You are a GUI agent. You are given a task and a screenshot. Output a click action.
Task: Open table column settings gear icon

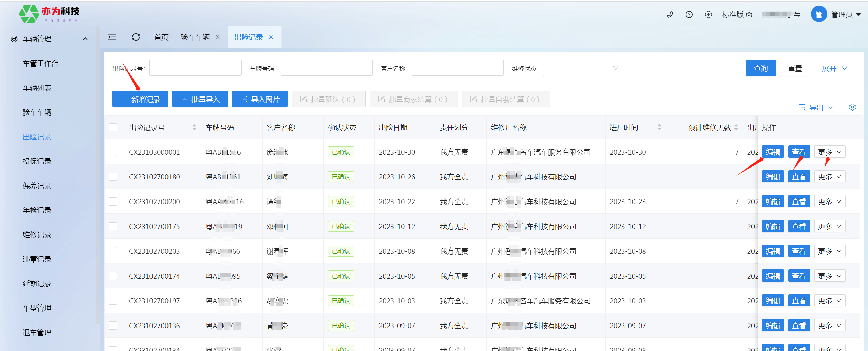(x=852, y=107)
